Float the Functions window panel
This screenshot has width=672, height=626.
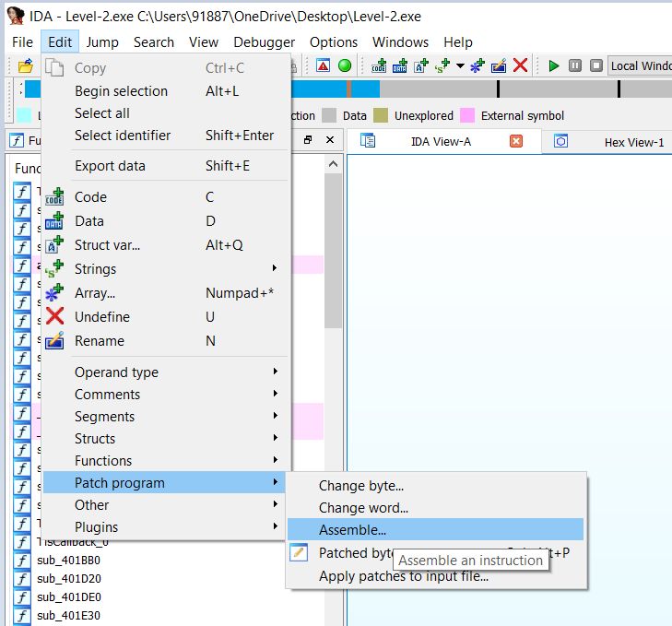pos(308,140)
